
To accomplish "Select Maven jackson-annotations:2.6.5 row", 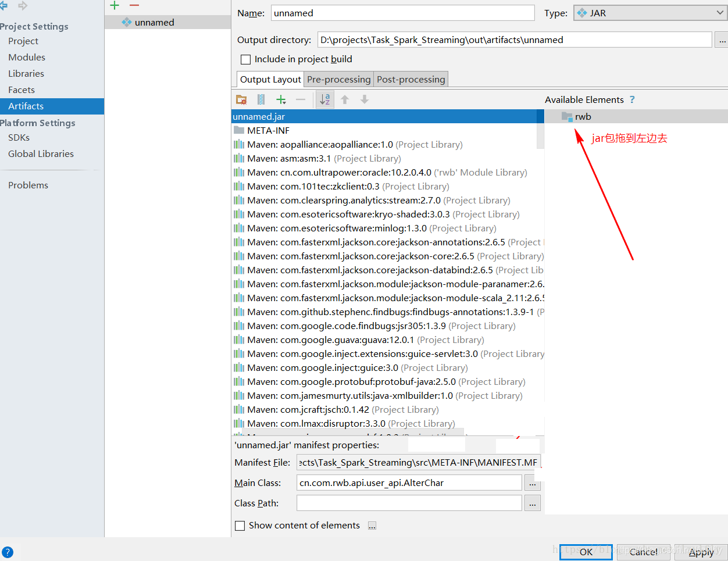I will point(387,242).
